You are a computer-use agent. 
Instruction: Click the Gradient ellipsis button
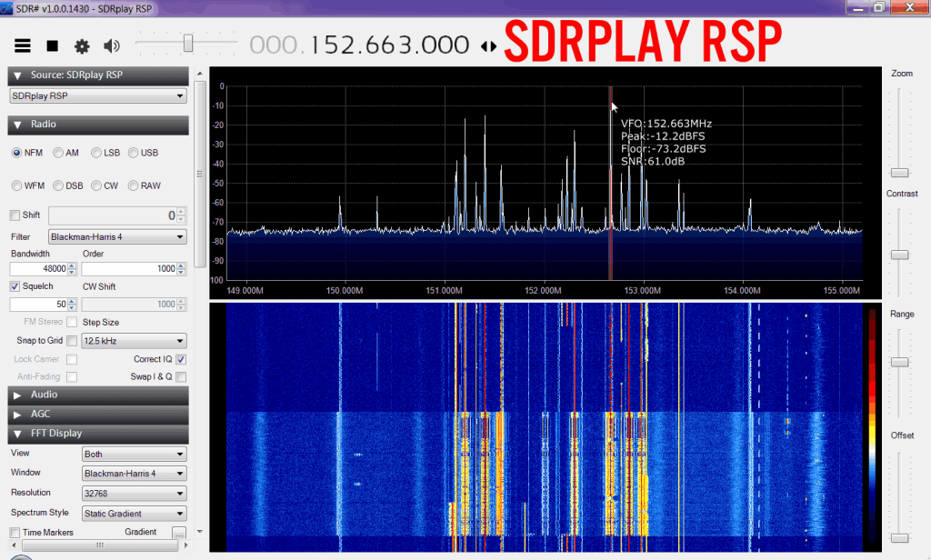[x=179, y=533]
